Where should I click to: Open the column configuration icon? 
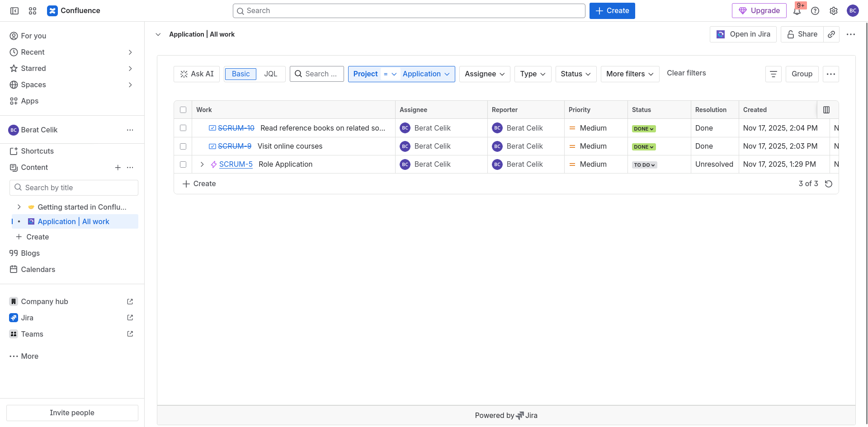(x=826, y=110)
